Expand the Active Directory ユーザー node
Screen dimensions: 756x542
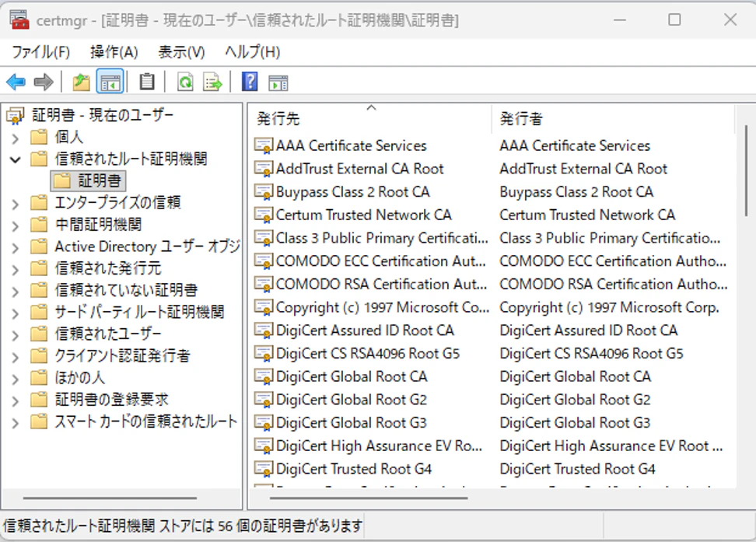[x=15, y=248]
